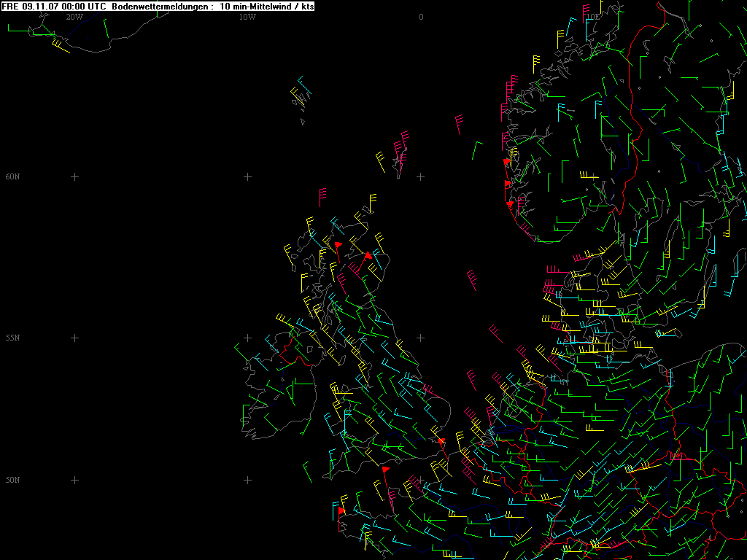
Task: Click the 55N latitude label
Action: point(12,338)
